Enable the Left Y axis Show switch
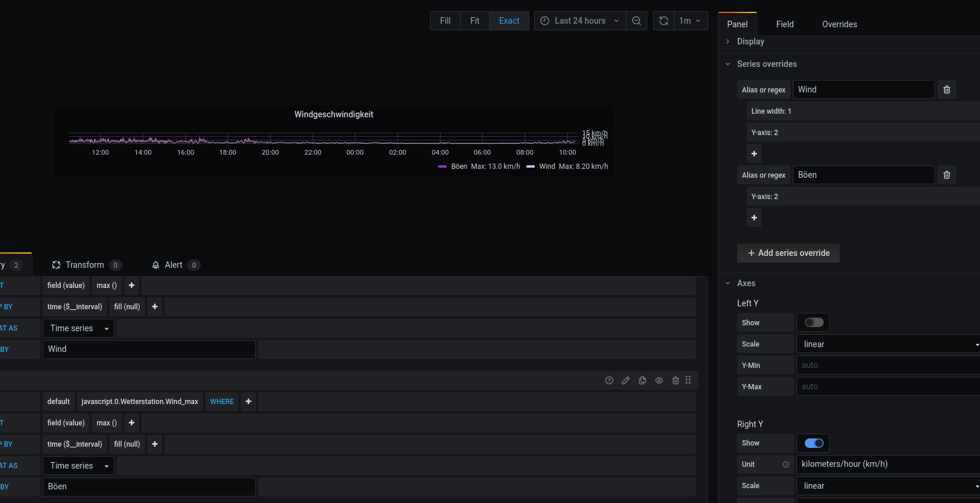980x503 pixels. [814, 322]
